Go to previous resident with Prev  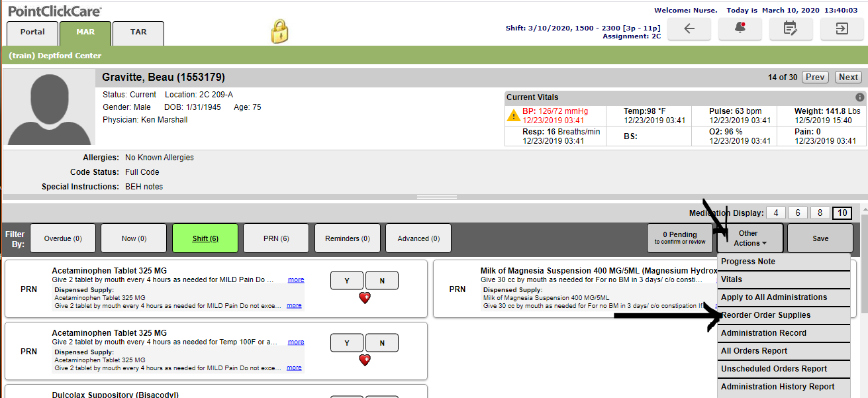[x=815, y=77]
